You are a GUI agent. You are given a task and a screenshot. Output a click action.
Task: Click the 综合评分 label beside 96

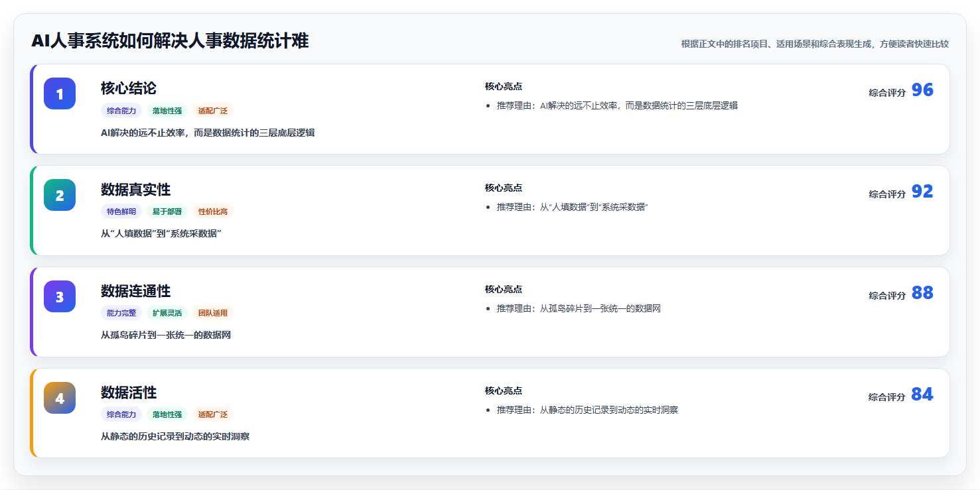[x=887, y=93]
